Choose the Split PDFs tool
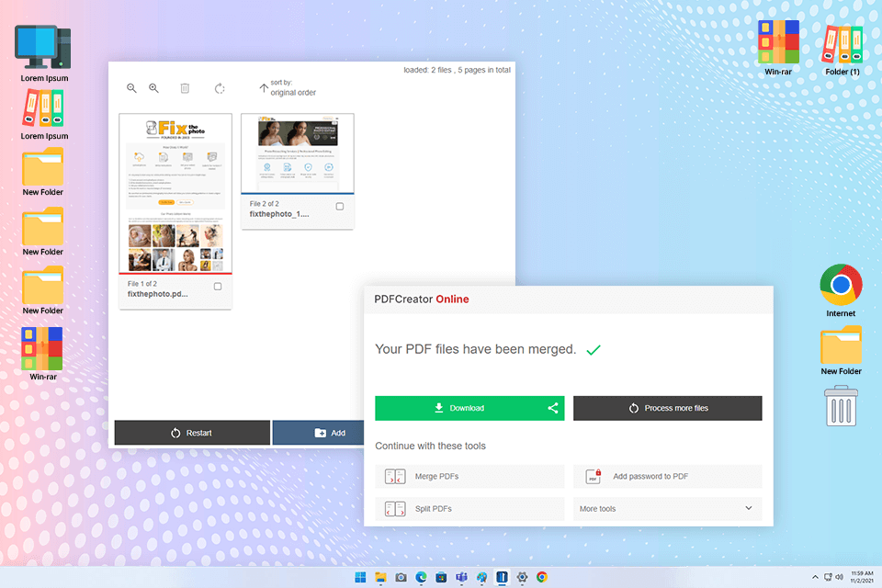882x588 pixels. coord(469,509)
